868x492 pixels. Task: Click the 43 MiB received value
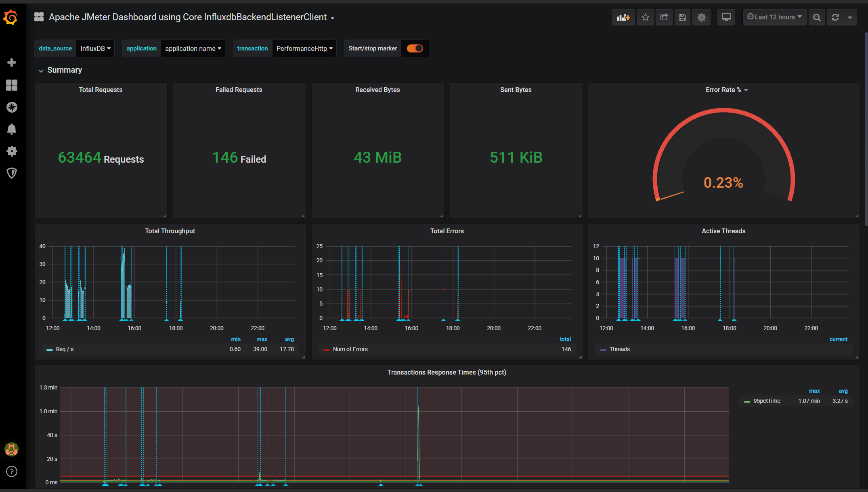click(377, 158)
